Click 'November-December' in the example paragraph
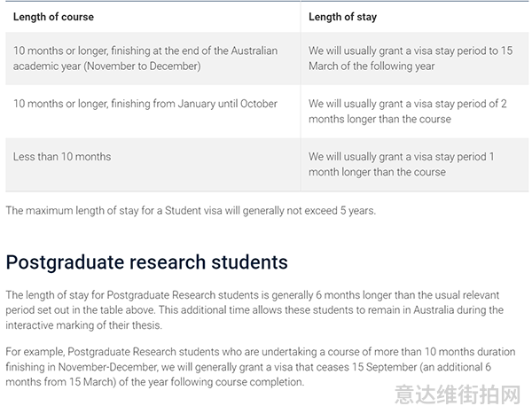Image resolution: width=532 pixels, height=406 pixels. click(108, 367)
